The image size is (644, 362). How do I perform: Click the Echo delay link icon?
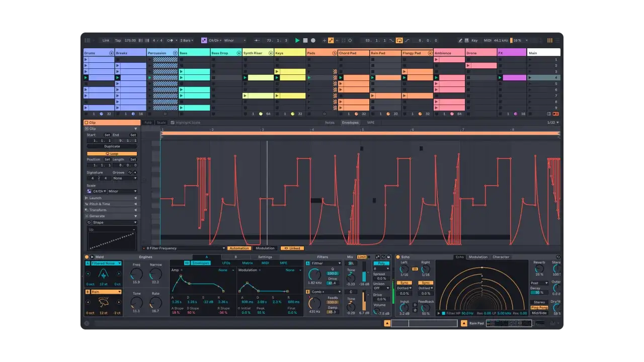tap(415, 269)
